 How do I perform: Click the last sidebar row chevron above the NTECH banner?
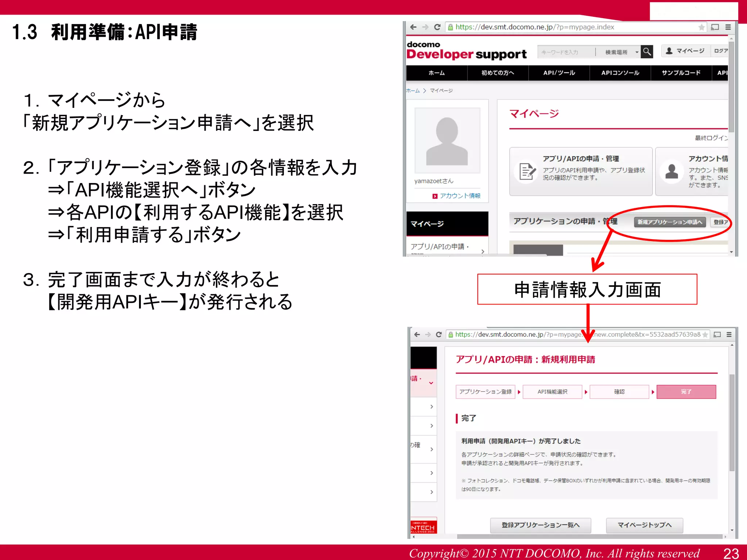(432, 492)
